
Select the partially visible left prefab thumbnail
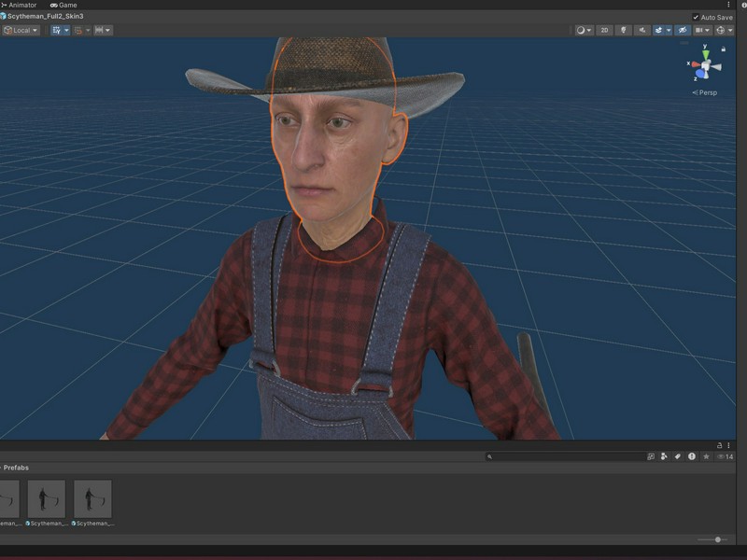click(9, 498)
